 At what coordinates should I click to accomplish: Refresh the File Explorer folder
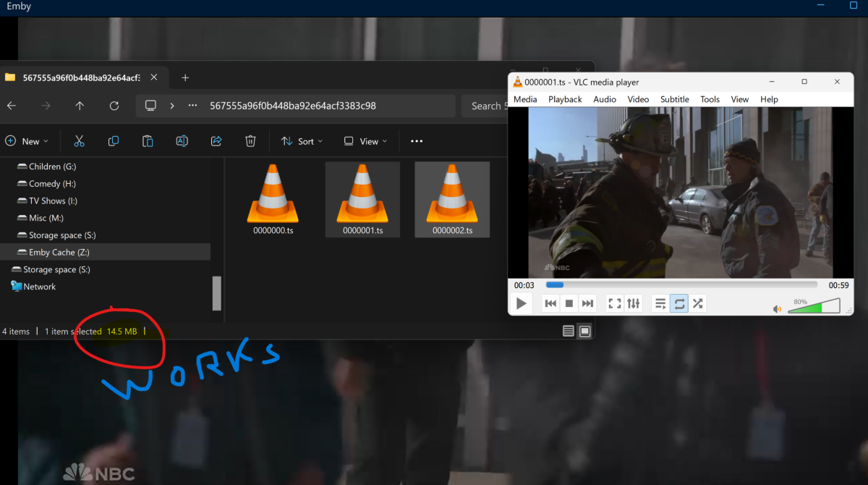(x=114, y=106)
